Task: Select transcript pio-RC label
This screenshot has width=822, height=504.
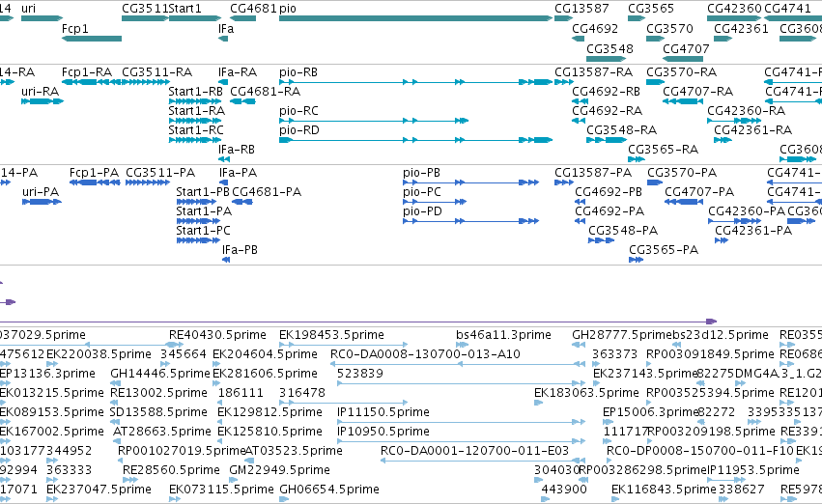Action: (x=298, y=111)
